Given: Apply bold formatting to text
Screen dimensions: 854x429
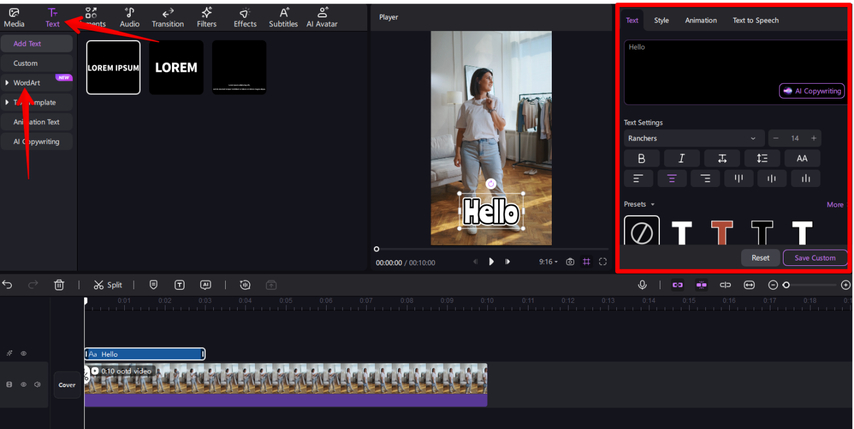Looking at the screenshot, I should (x=641, y=158).
